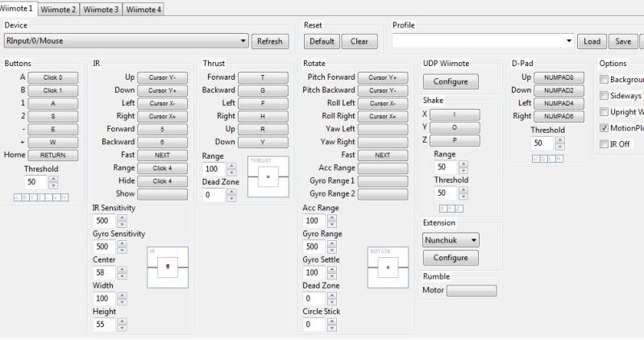Configure the Nunchuk extension

(451, 258)
